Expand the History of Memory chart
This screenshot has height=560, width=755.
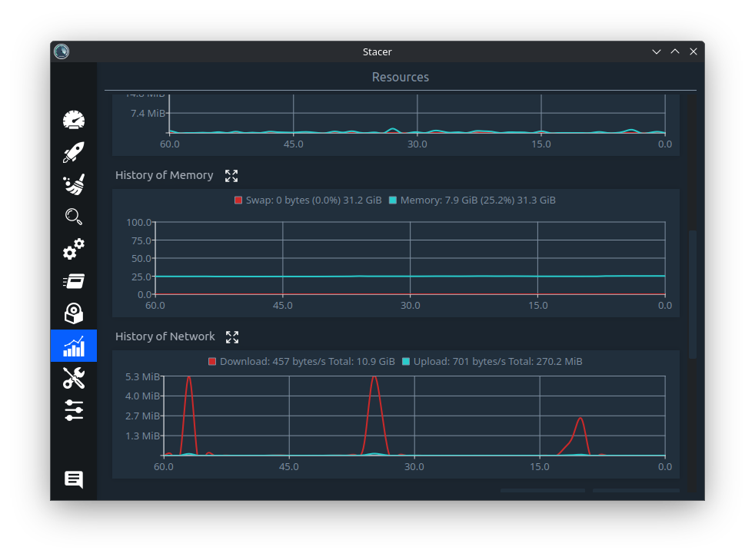point(231,176)
